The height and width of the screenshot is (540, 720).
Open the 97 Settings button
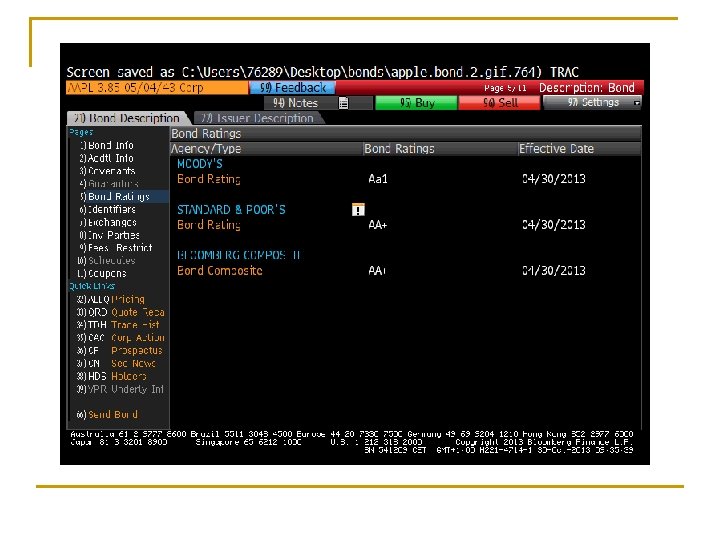coord(592,103)
